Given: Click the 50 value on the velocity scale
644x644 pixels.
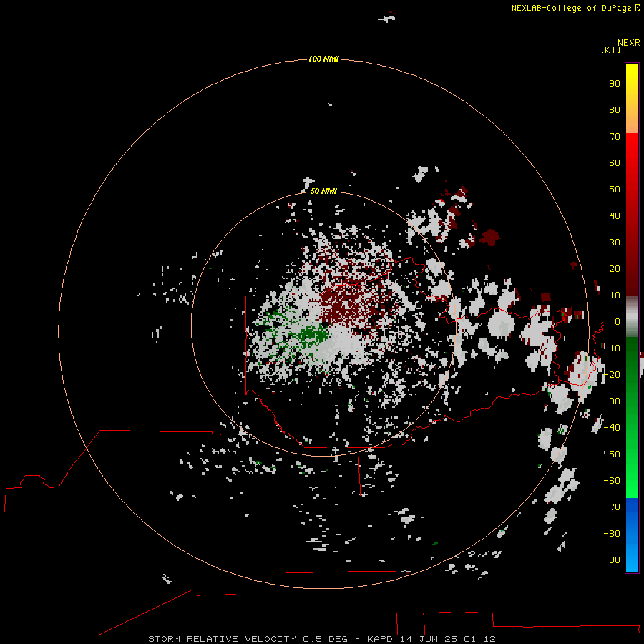Looking at the screenshot, I should click(x=615, y=190).
